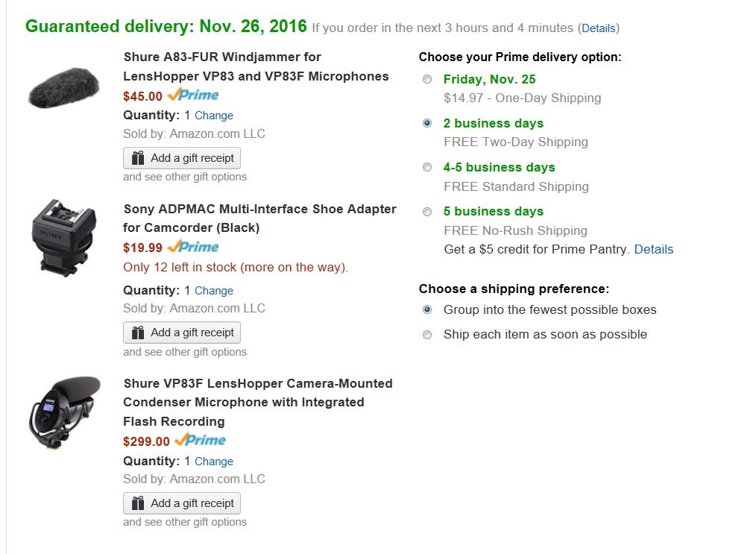Open Prime Pantry credit Details link

pos(654,250)
